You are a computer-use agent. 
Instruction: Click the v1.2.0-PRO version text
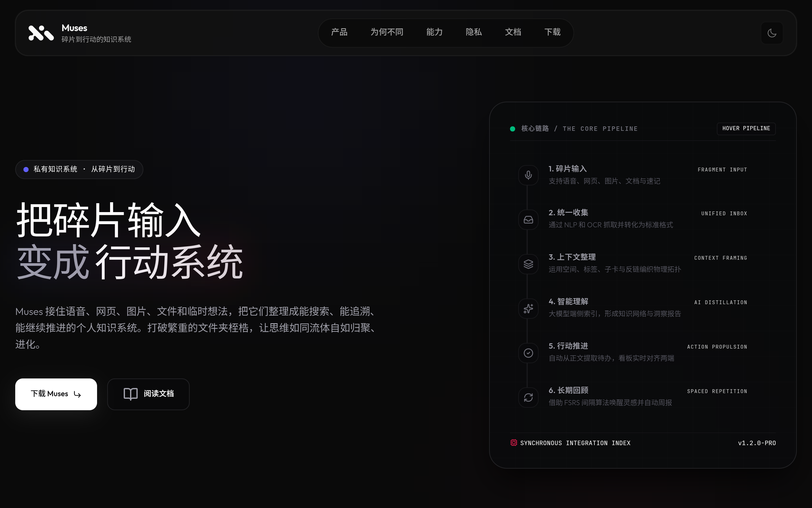[756, 443]
